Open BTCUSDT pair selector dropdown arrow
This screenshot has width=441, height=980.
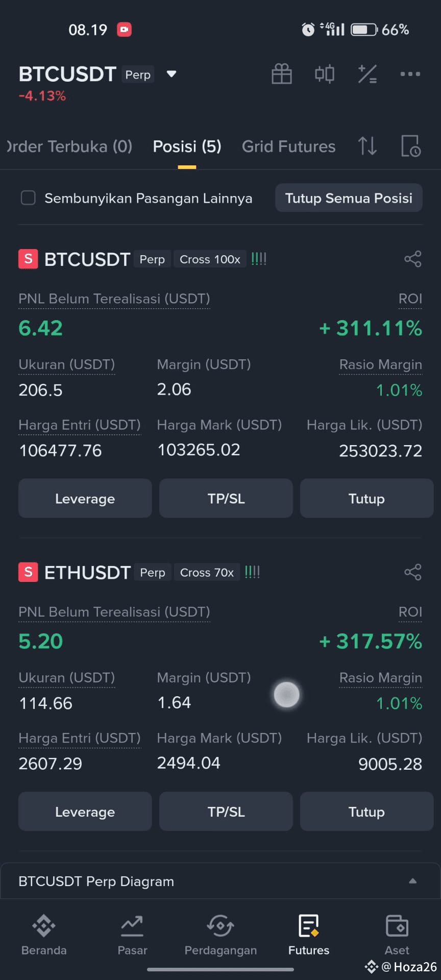[x=171, y=74]
